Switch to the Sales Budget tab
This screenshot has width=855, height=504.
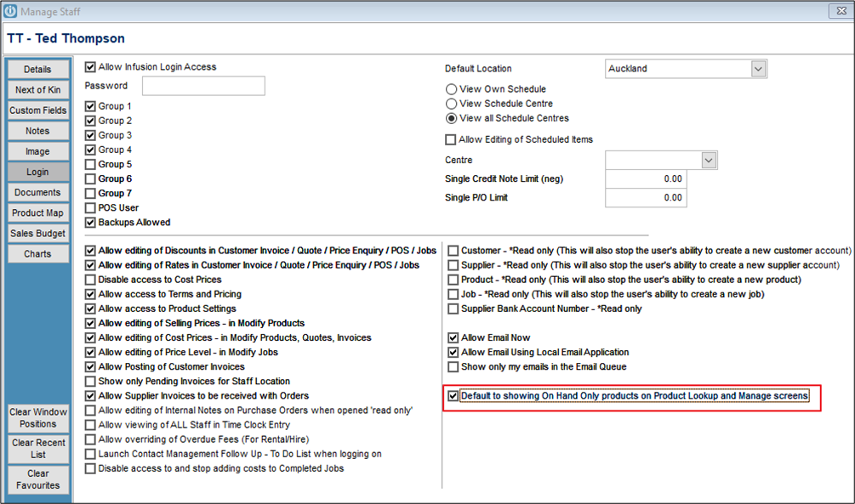[x=37, y=233]
